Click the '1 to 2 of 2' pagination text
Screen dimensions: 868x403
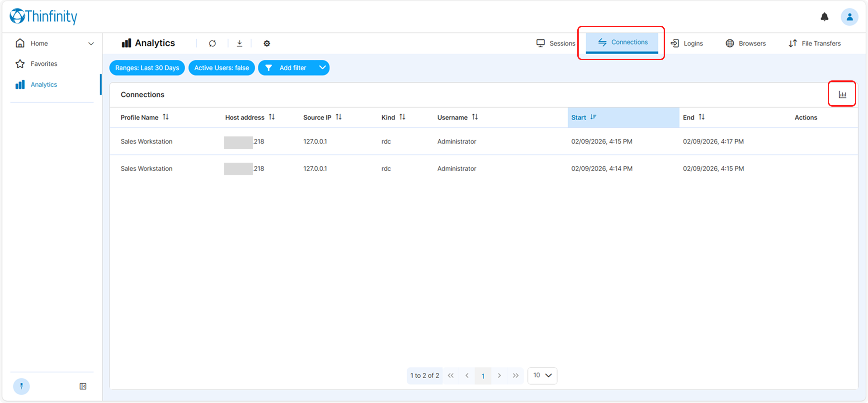[x=425, y=375]
